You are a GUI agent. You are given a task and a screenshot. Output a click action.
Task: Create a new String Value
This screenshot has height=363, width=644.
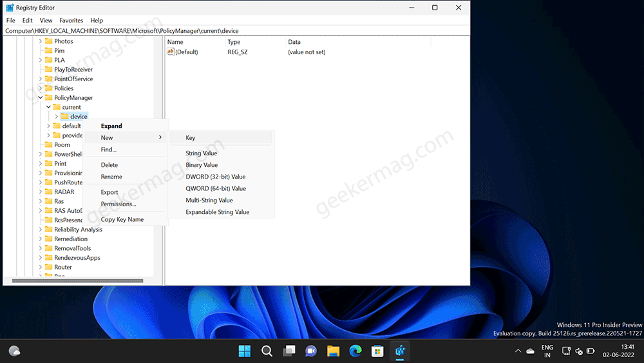[222, 153]
